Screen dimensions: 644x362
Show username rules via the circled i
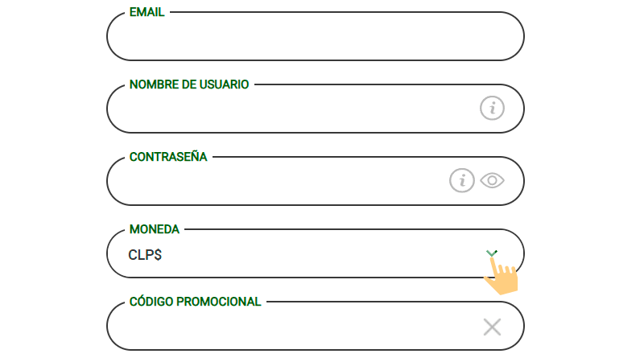(492, 108)
